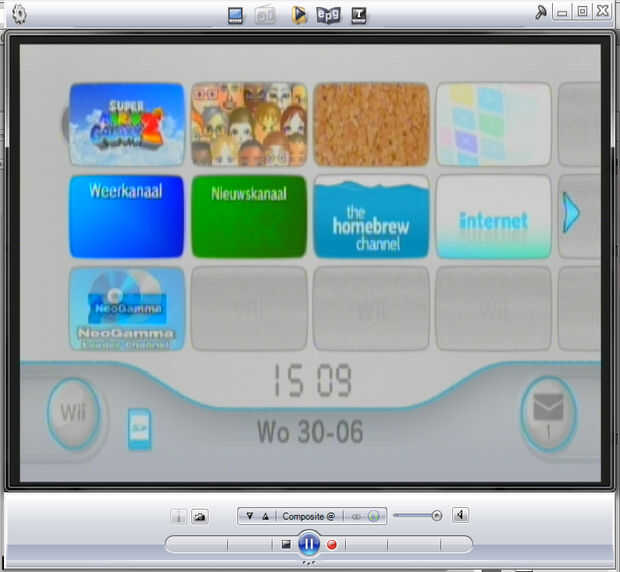
Task: Select previous channel with down arrow
Action: point(249,516)
